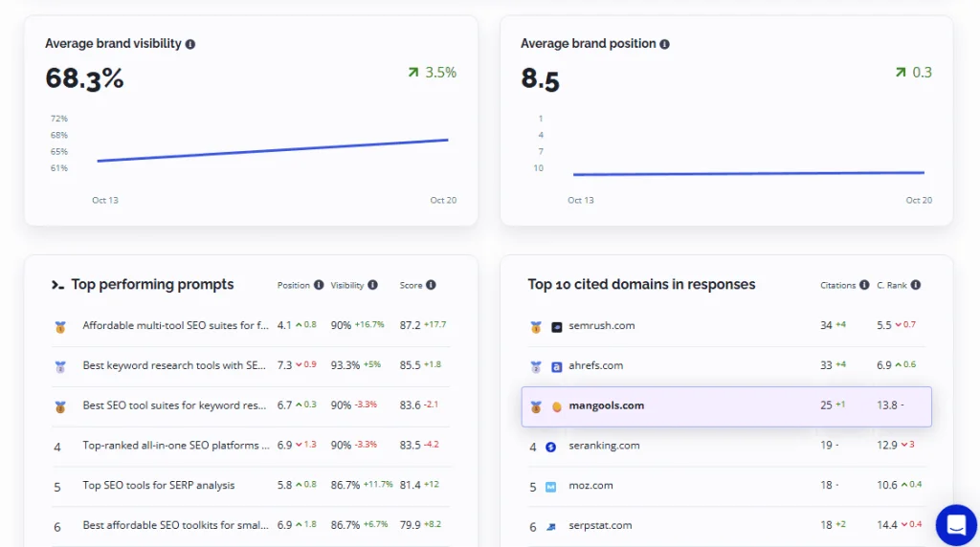This screenshot has height=547, width=980.
Task: Click the brand visibility trend line chart
Action: 273,150
